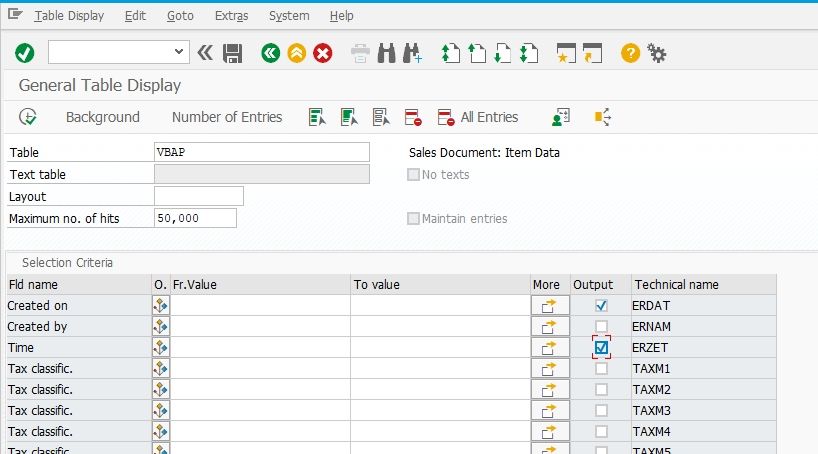The height and width of the screenshot is (454, 818).
Task: Click the Find Next binoculars-plus icon
Action: (x=412, y=53)
